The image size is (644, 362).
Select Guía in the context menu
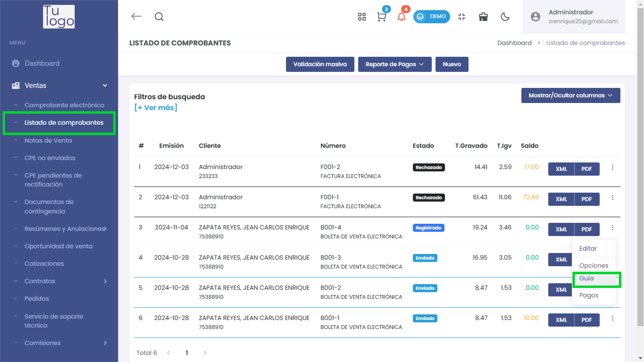pyautogui.click(x=586, y=278)
